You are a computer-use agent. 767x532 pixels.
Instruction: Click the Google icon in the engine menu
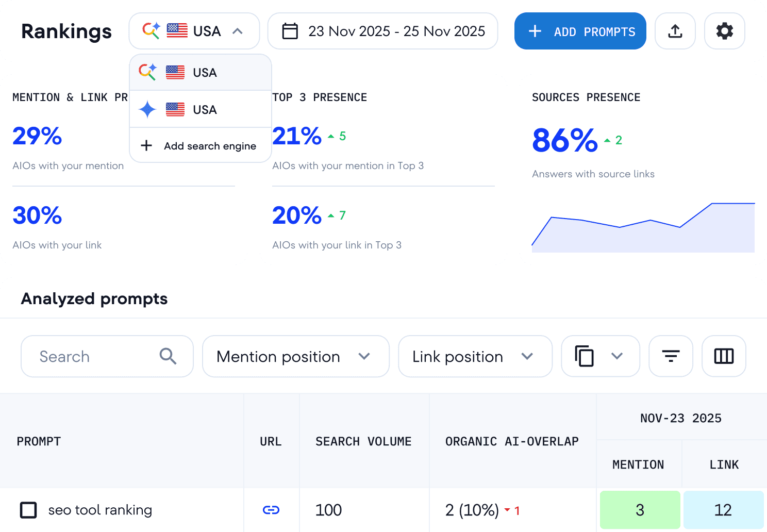(147, 72)
